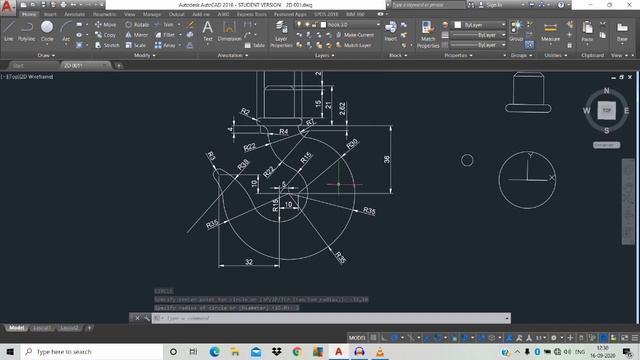This screenshot has height=360, width=640.
Task: Click the Copy tool
Action: [x=105, y=35]
